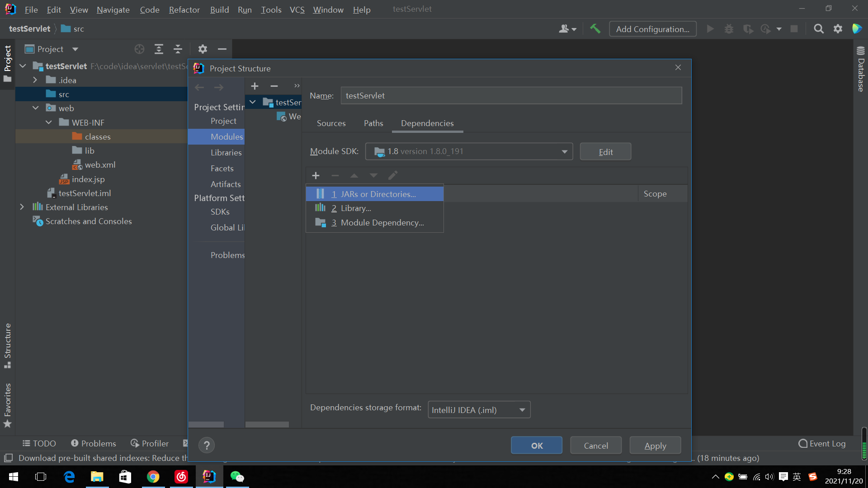The width and height of the screenshot is (868, 488).
Task: Open the Build menu
Action: click(x=219, y=9)
